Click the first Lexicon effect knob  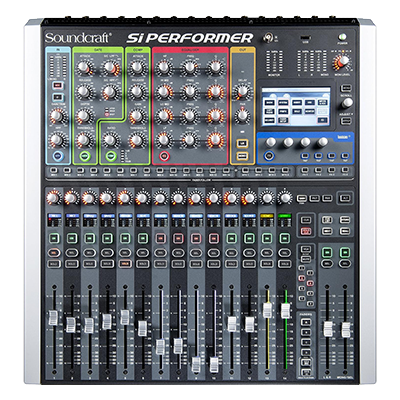(270, 142)
